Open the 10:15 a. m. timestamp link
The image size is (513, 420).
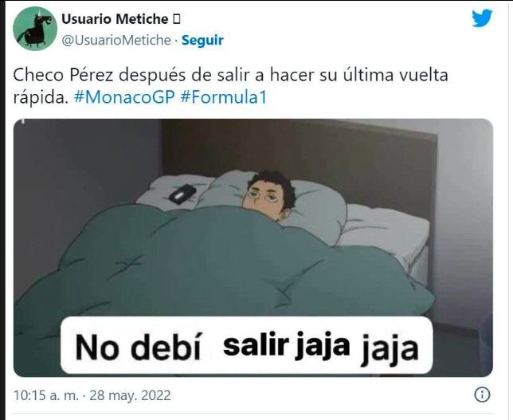coord(46,395)
